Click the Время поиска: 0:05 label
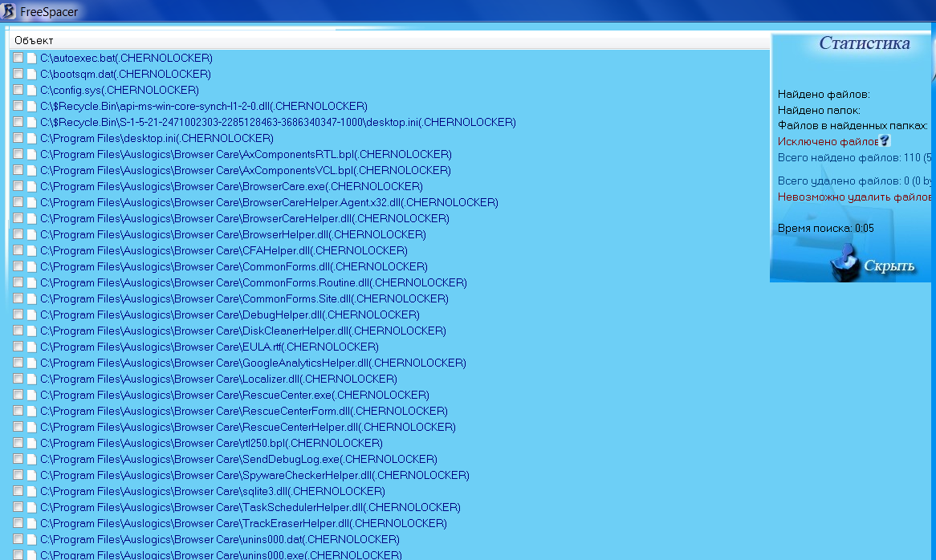This screenshot has height=560, width=936. click(x=825, y=228)
